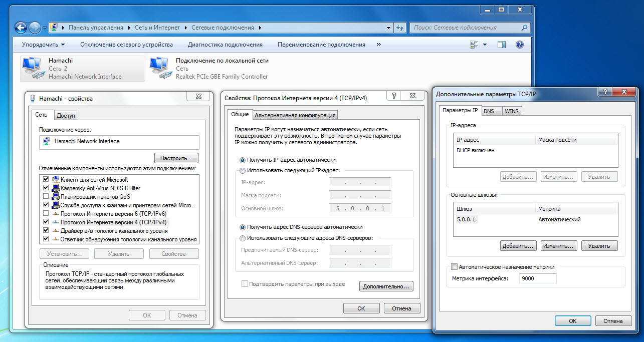
Task: Select 'Использовать следующие адреса DNS-серверов' radio
Action: [243, 238]
